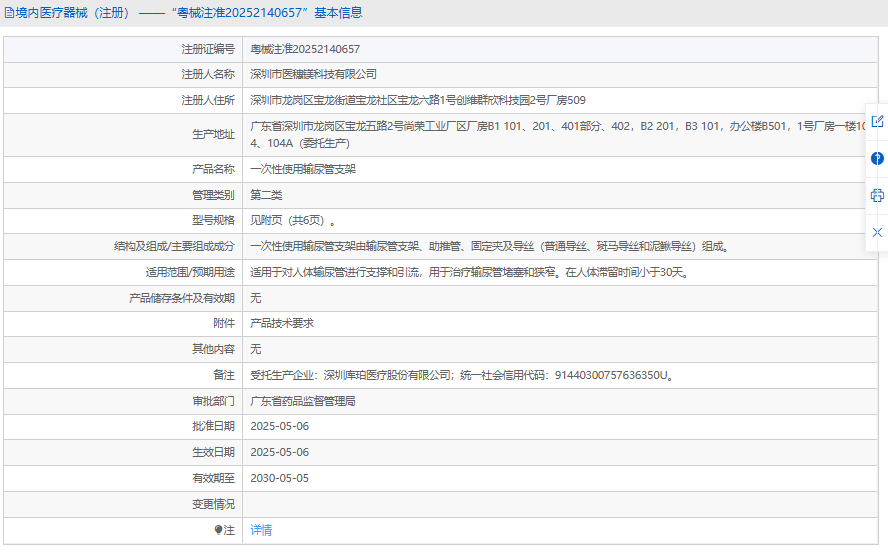Click the 管理类别 label cell

click(123, 195)
